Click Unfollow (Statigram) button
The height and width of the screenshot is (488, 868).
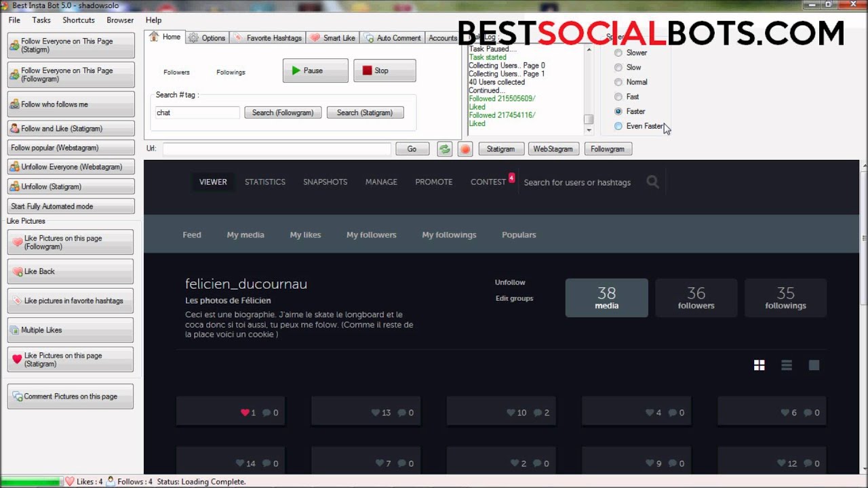(71, 186)
